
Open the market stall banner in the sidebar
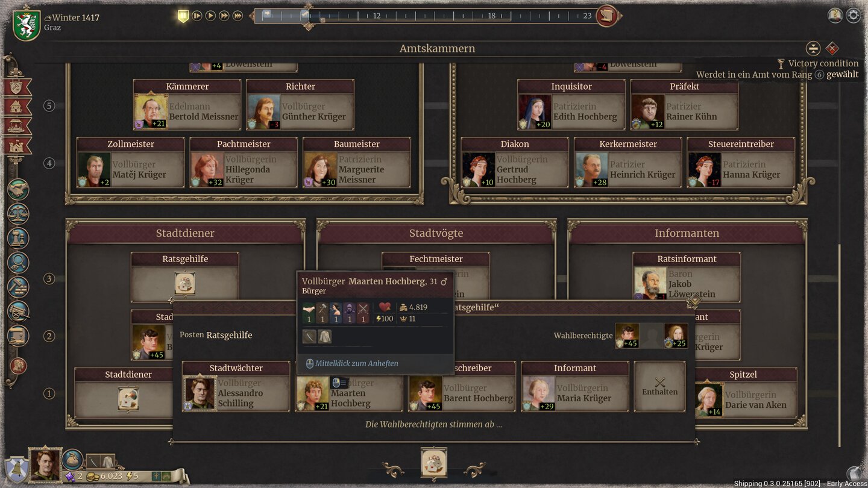point(17,126)
